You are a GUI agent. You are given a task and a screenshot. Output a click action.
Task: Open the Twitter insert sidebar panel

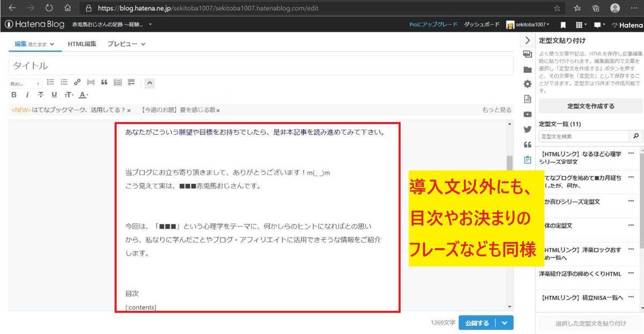coord(527,129)
